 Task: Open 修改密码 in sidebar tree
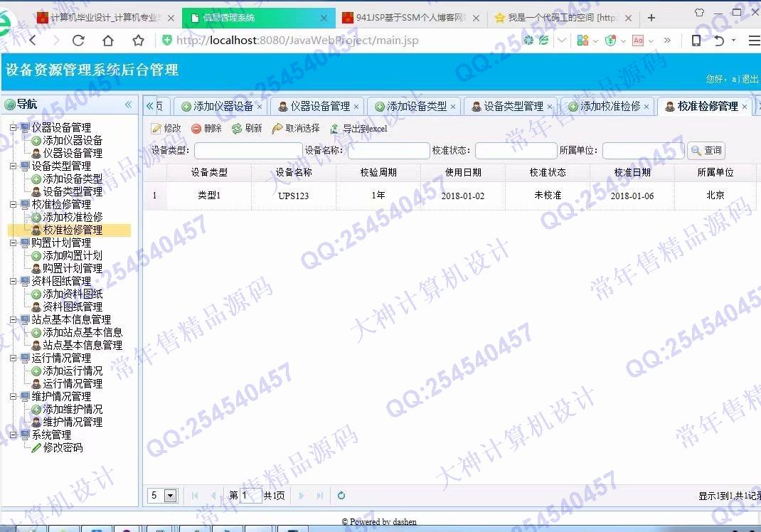point(63,447)
